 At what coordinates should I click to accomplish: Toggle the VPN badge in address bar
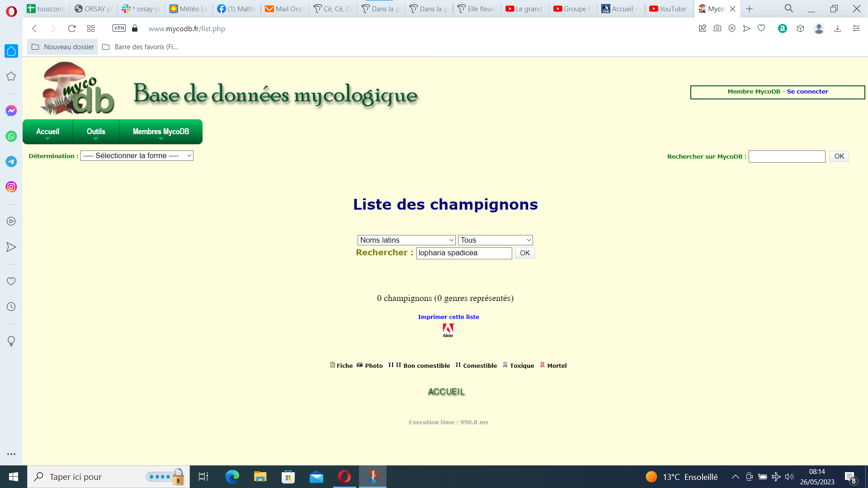[x=119, y=28]
